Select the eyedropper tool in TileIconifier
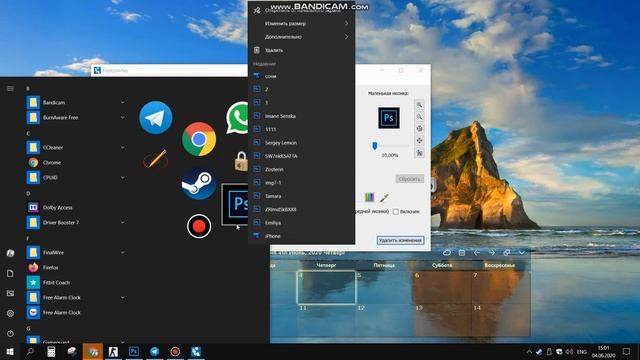640x360 pixels. point(384,198)
